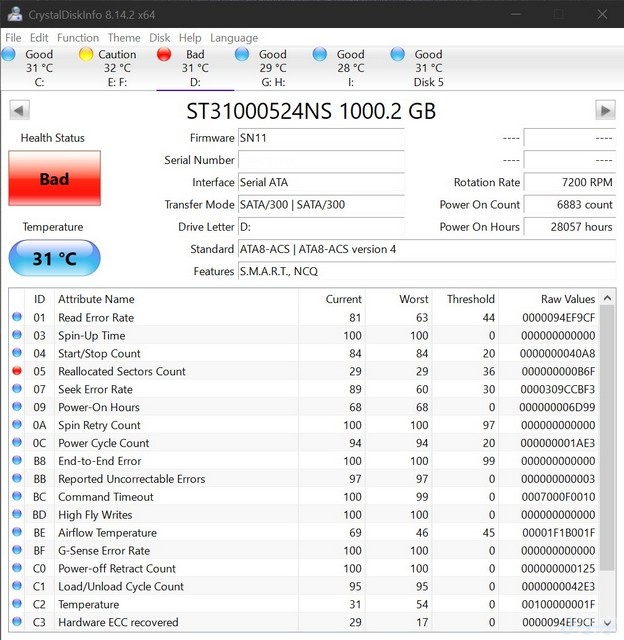Screen dimensions: 624x640
Task: Select the Good Disk 5 status icon
Action: [398, 54]
